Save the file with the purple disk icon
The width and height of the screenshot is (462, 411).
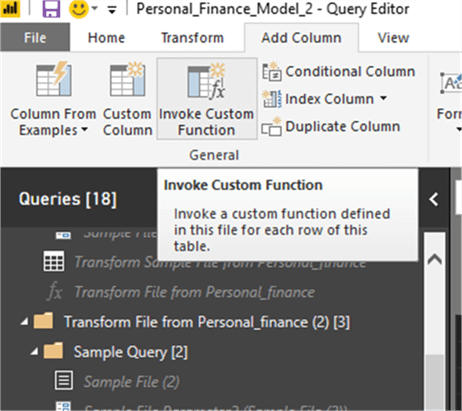51,9
